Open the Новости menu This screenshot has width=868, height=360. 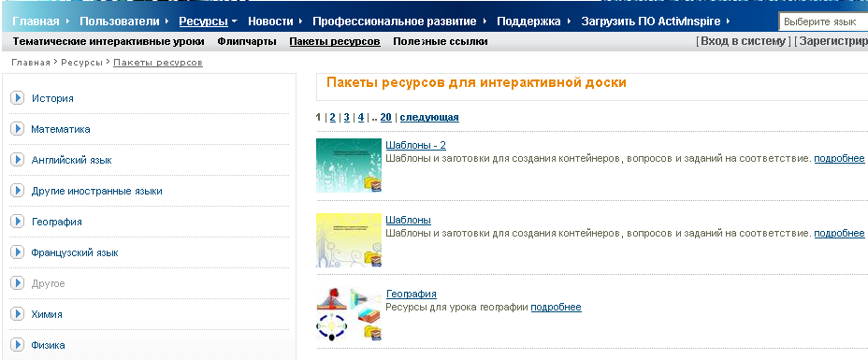coord(270,22)
